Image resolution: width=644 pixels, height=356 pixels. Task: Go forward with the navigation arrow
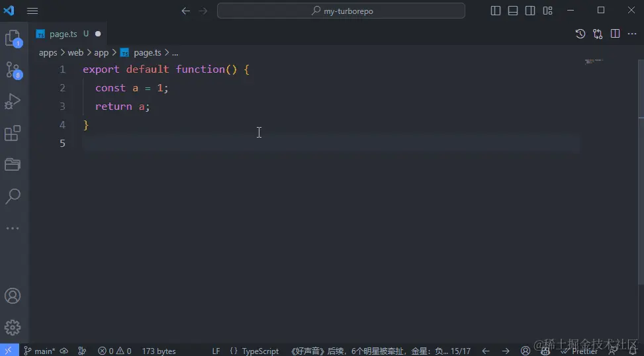(x=203, y=11)
